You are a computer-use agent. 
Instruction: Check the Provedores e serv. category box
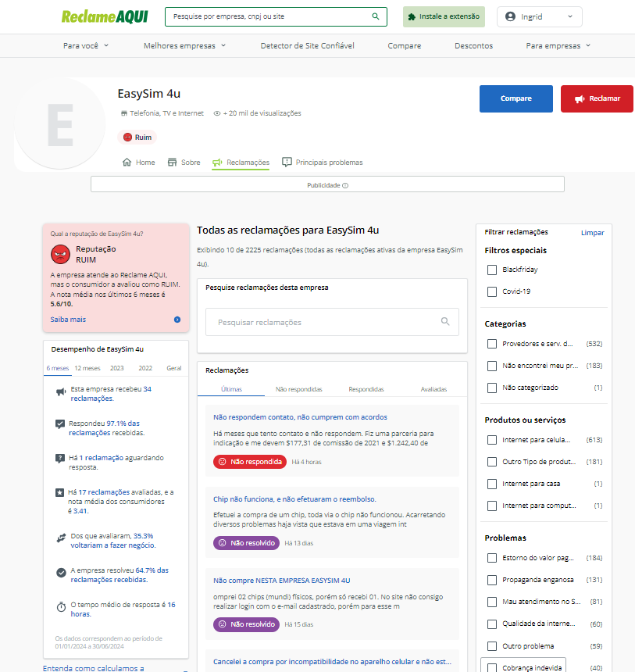492,344
